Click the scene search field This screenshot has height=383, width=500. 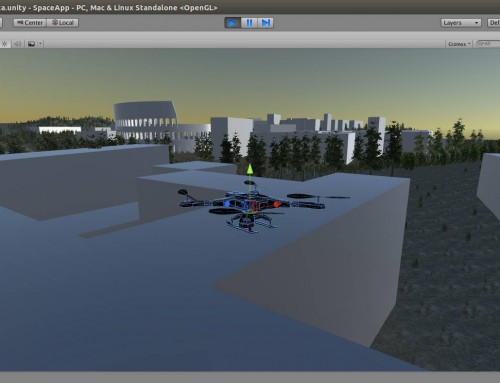487,44
